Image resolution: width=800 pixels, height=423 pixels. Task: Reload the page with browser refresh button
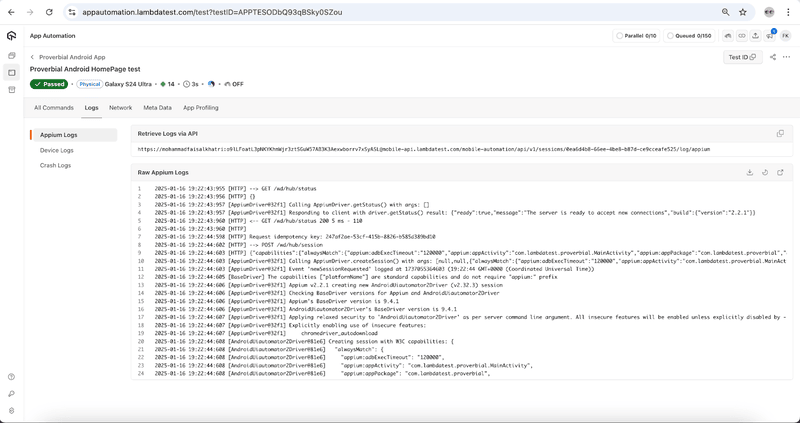tap(49, 12)
